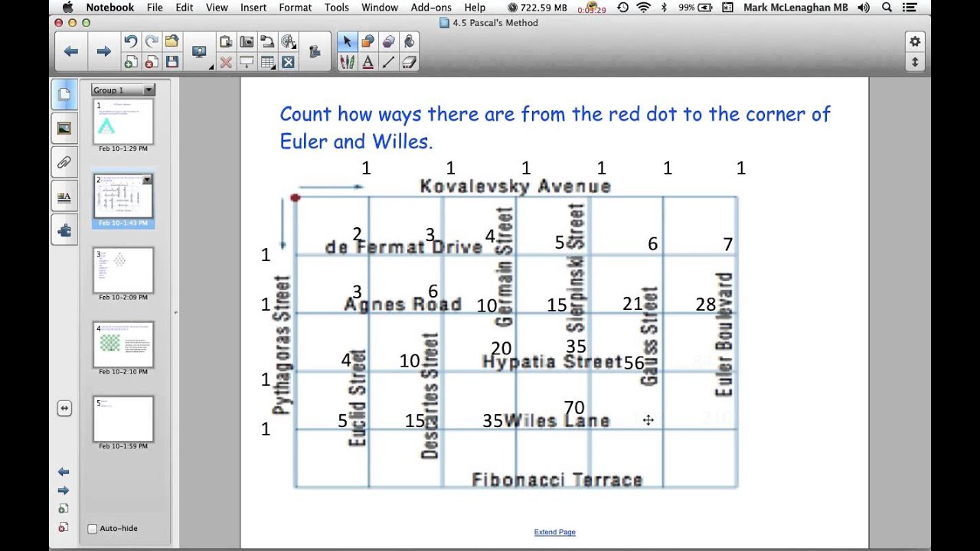Select page 4 thumbnail
980x551 pixels.
click(123, 344)
